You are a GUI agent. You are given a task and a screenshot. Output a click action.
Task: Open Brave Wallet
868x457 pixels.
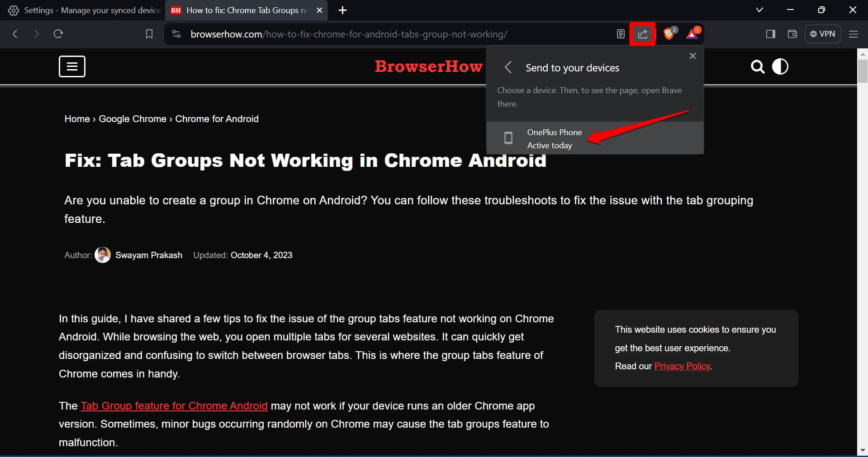(x=792, y=34)
